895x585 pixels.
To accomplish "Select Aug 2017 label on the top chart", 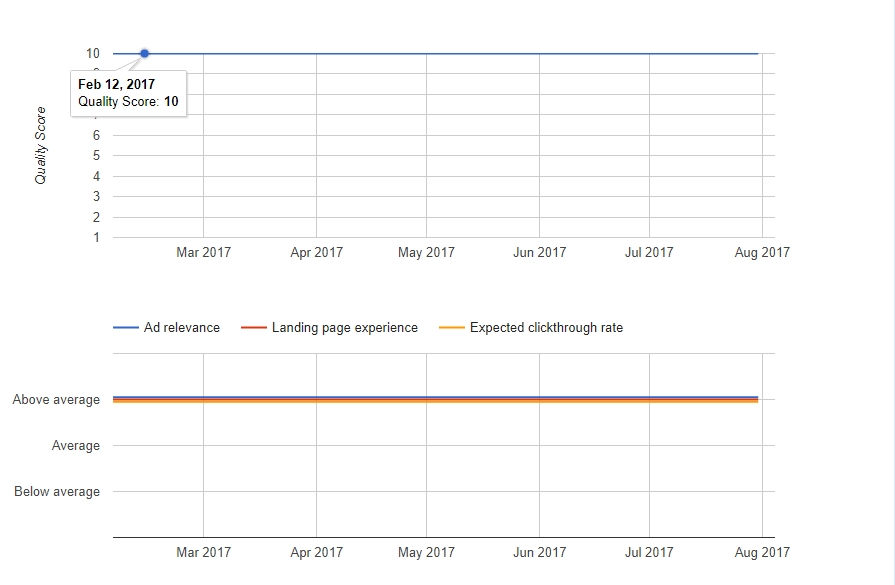I will [x=762, y=252].
